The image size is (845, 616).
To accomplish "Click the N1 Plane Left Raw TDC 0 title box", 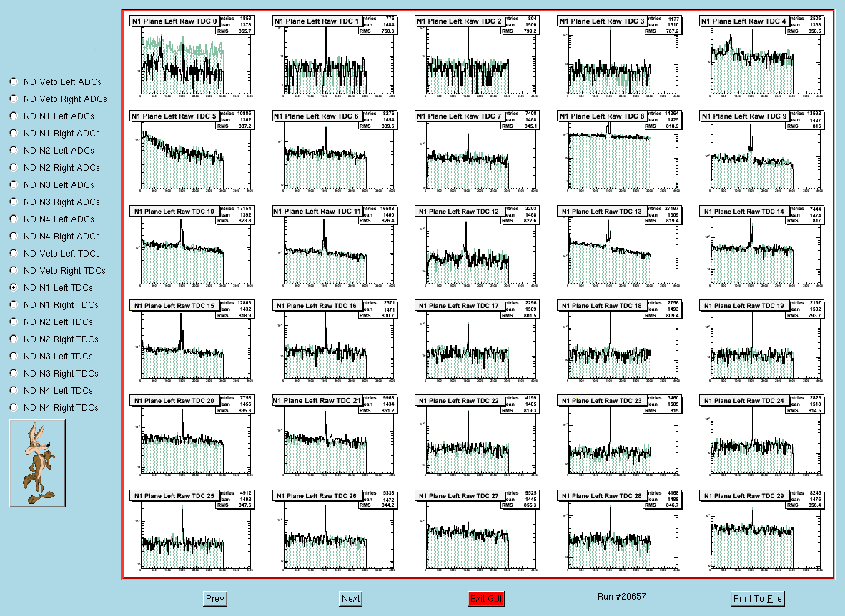I will pos(174,21).
